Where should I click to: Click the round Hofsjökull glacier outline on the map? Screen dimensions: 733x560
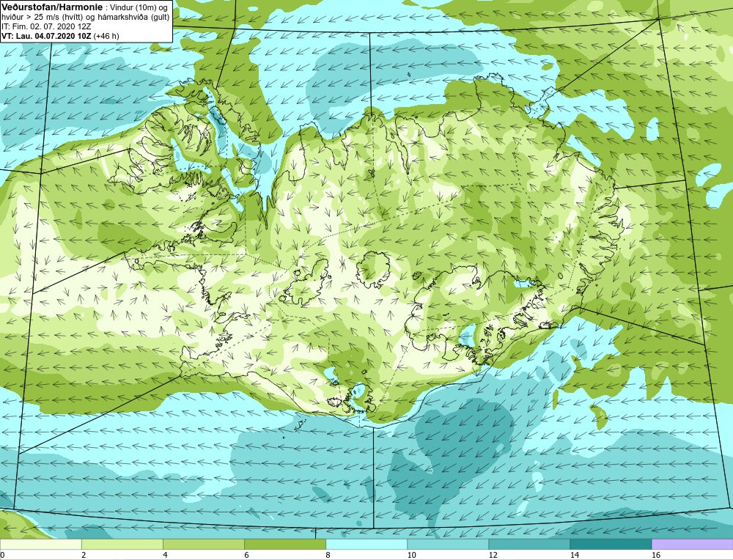pyautogui.click(x=373, y=270)
